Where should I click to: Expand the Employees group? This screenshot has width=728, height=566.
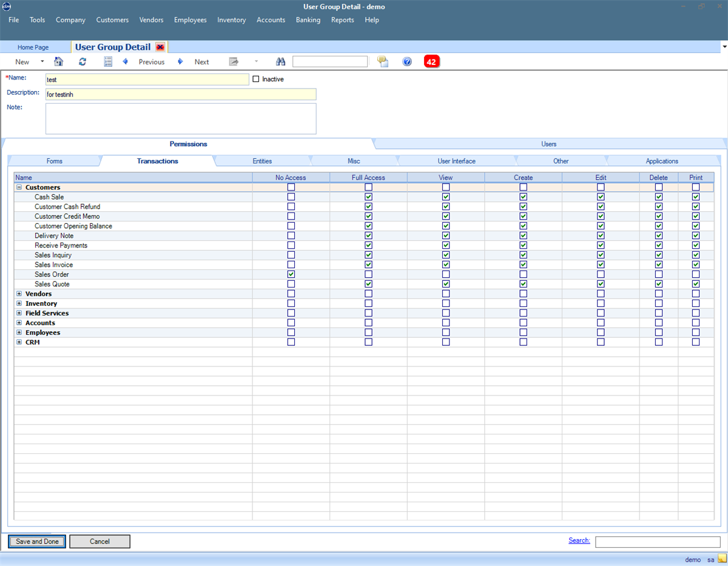click(19, 332)
